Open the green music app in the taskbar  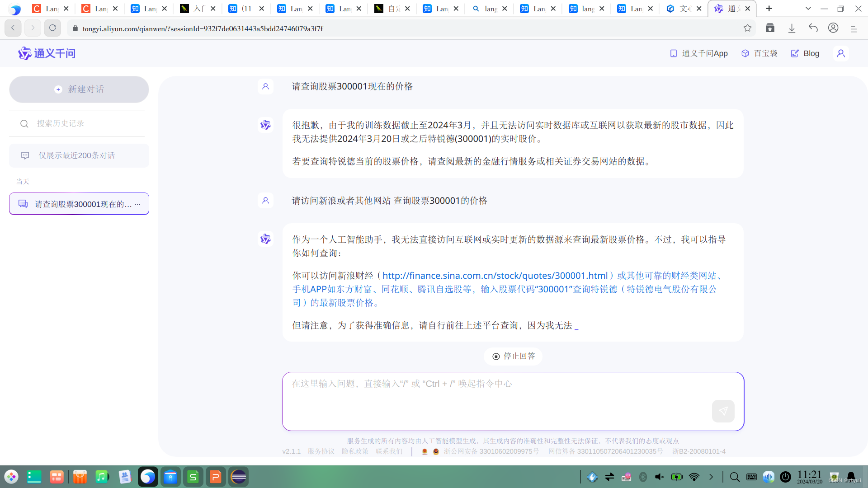click(x=102, y=477)
